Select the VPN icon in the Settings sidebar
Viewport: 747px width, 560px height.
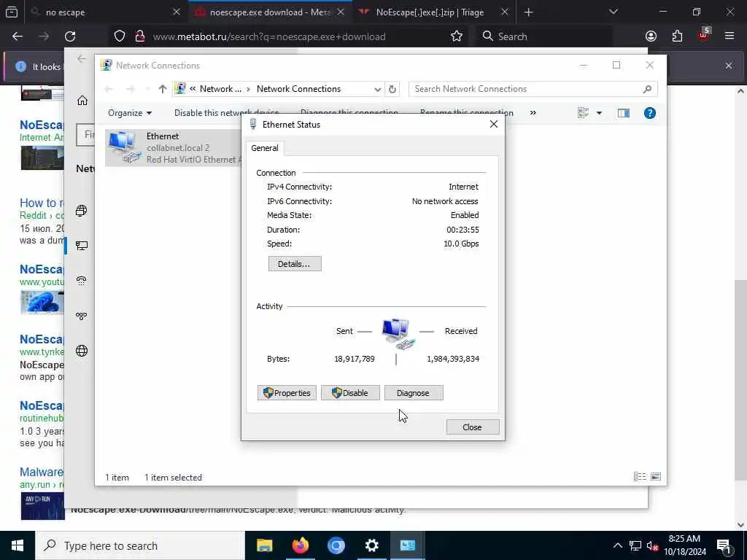tap(82, 316)
